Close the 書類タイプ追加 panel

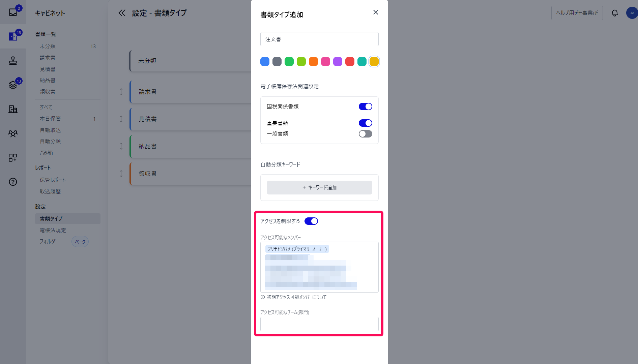[x=376, y=12]
